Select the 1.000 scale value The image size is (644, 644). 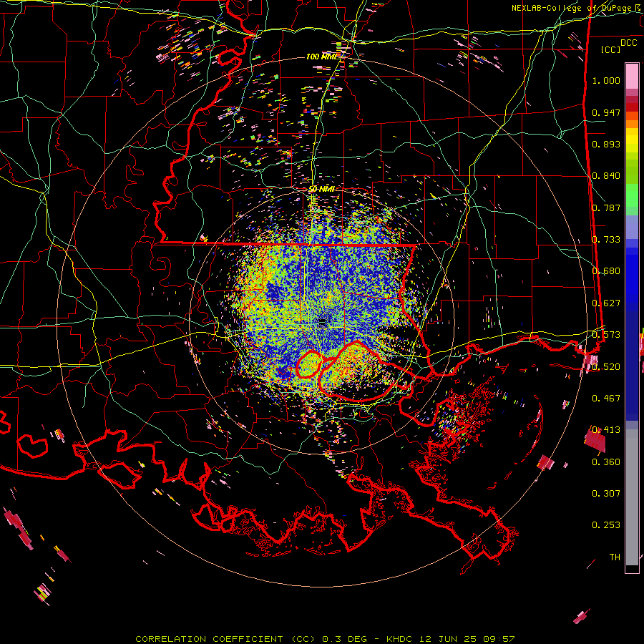tap(606, 80)
